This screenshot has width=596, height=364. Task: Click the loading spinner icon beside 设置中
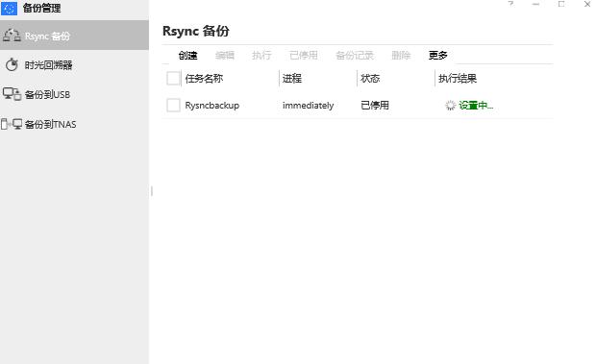(450, 105)
